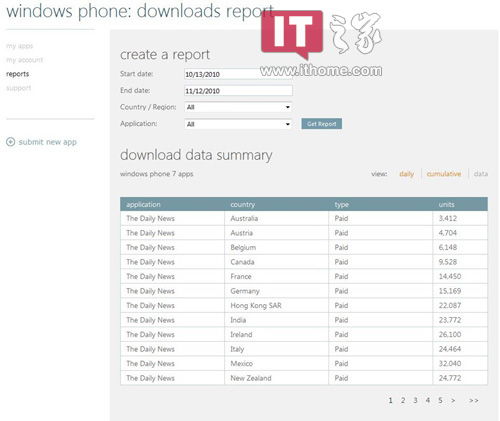Go to next page with > arrow
This screenshot has width=500, height=421.
453,400
